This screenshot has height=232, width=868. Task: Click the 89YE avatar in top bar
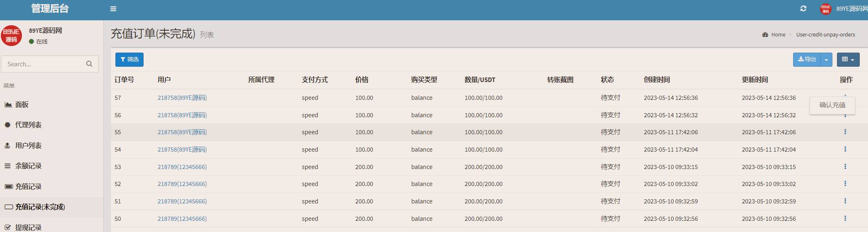tap(825, 9)
